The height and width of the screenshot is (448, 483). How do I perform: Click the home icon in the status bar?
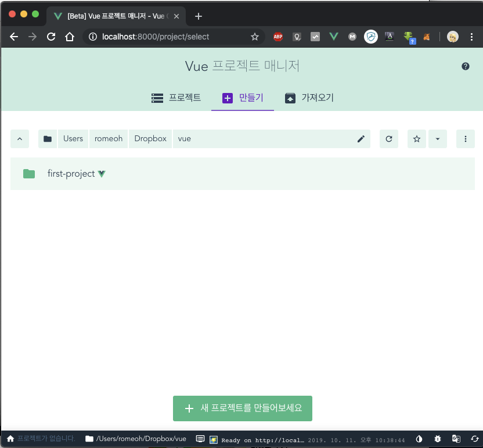[10, 439]
